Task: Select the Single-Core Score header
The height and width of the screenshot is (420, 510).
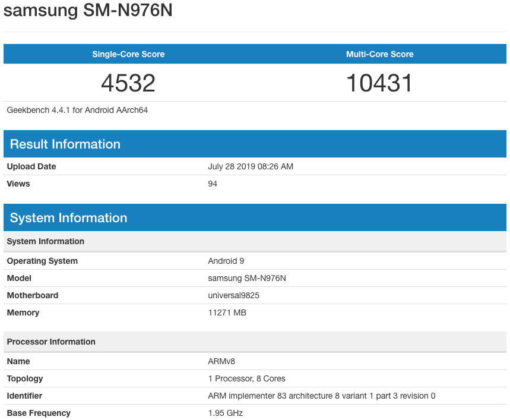Action: pos(128,54)
